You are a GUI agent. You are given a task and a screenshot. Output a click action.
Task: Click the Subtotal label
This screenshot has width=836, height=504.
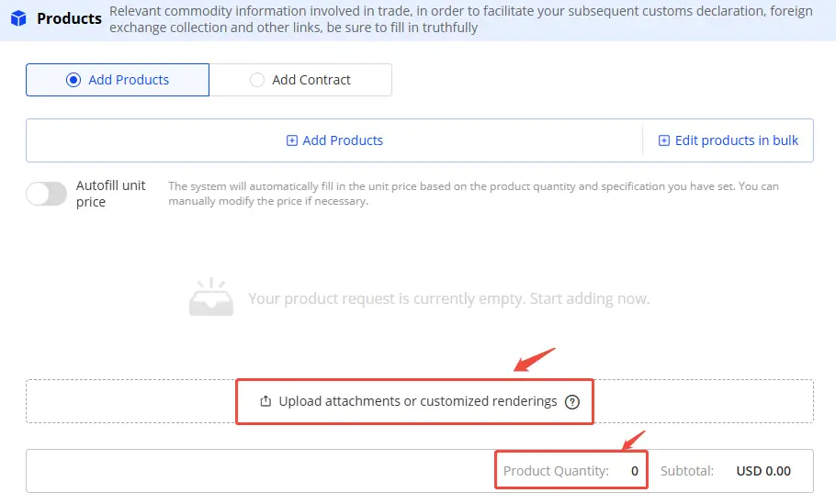click(x=687, y=471)
